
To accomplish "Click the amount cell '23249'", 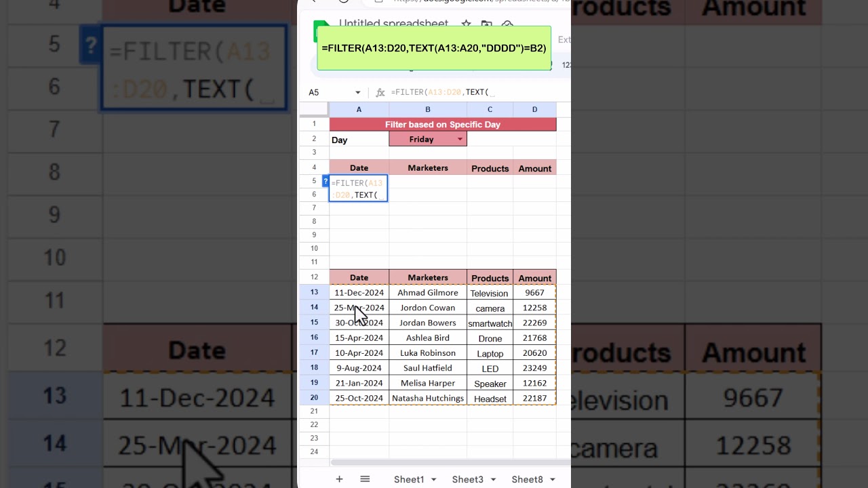I will click(534, 368).
